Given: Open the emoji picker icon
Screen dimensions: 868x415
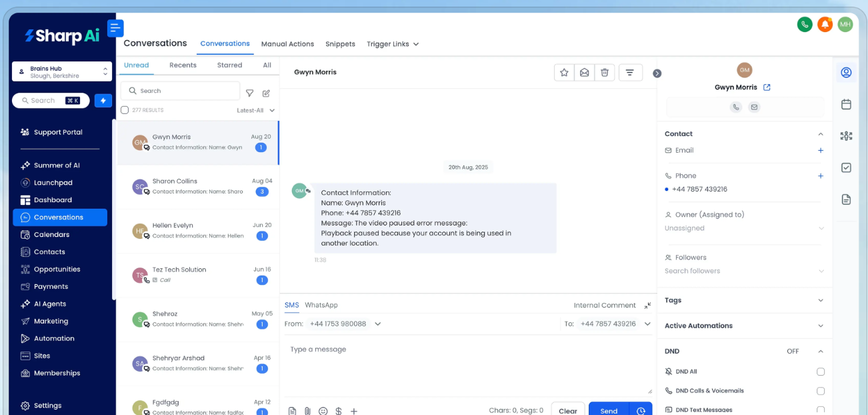Looking at the screenshot, I should [x=323, y=411].
